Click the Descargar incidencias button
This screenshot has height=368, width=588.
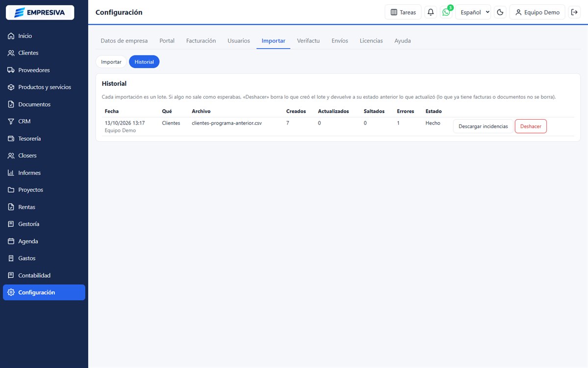(x=483, y=127)
